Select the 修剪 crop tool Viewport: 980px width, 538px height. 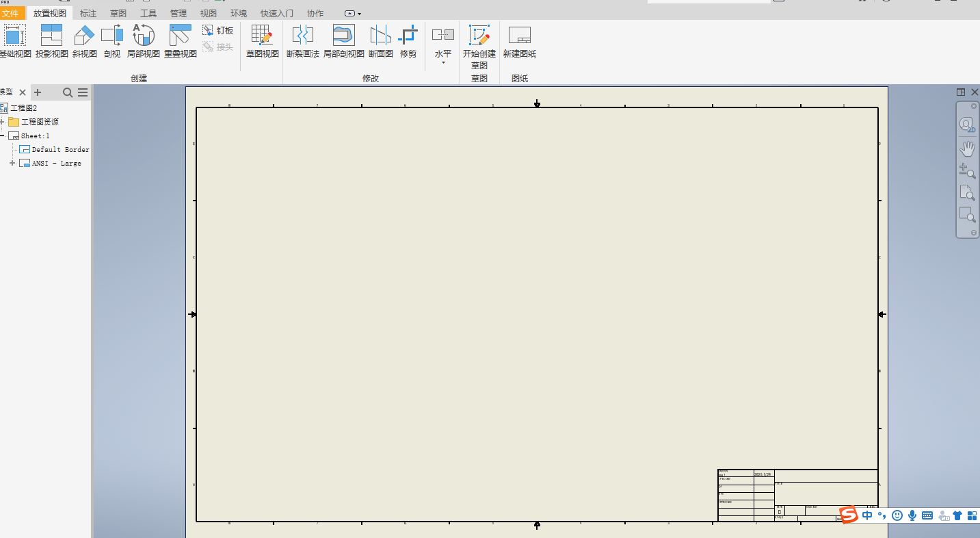point(408,40)
